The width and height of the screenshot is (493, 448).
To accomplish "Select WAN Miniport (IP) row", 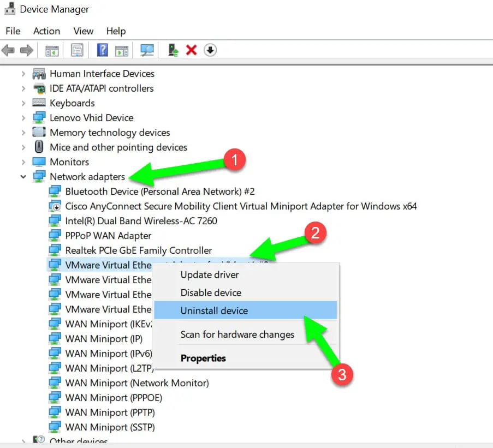I will (104, 339).
